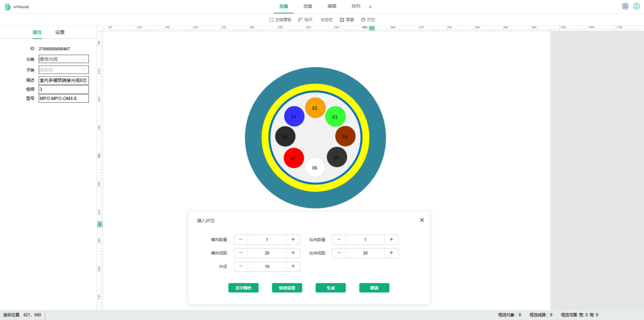Increase 纵向数量 with plus button

(391, 240)
